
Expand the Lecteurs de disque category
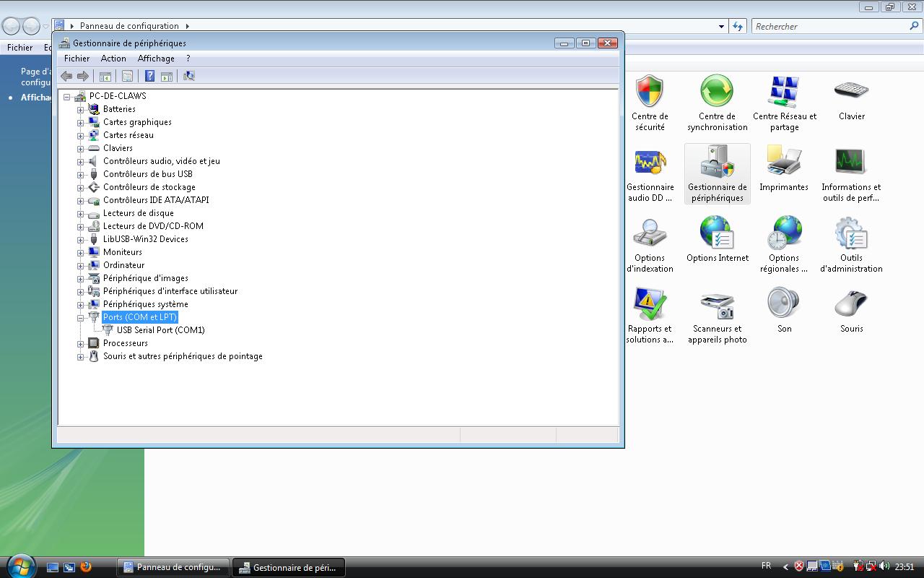pyautogui.click(x=80, y=214)
